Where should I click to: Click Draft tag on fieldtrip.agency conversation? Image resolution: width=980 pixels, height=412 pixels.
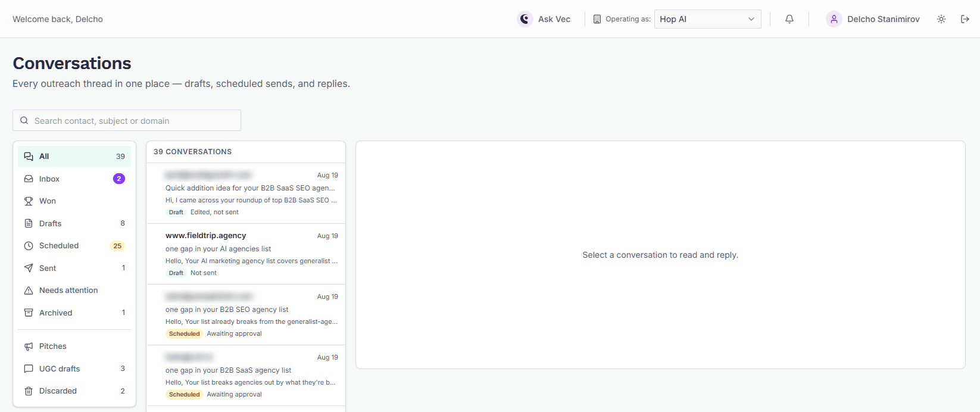176,273
